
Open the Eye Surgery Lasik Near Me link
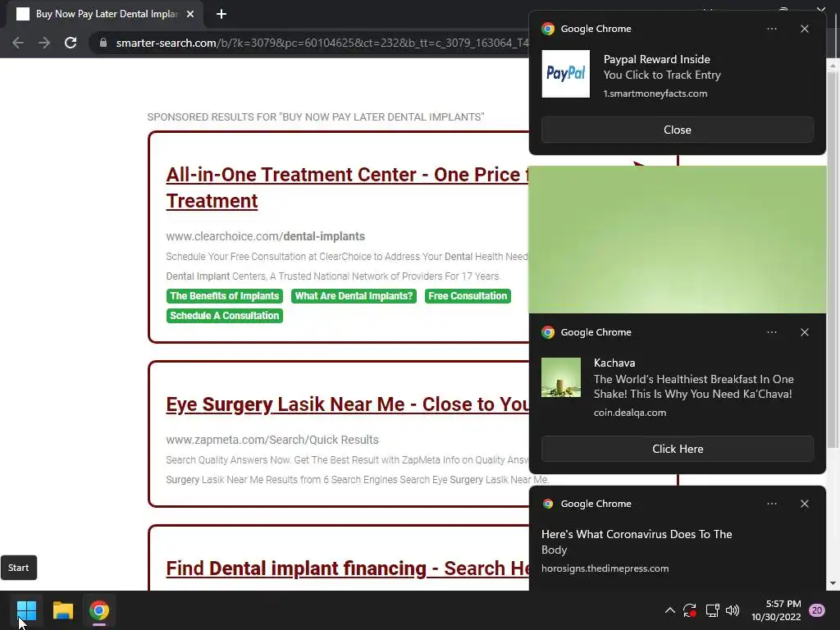click(347, 404)
